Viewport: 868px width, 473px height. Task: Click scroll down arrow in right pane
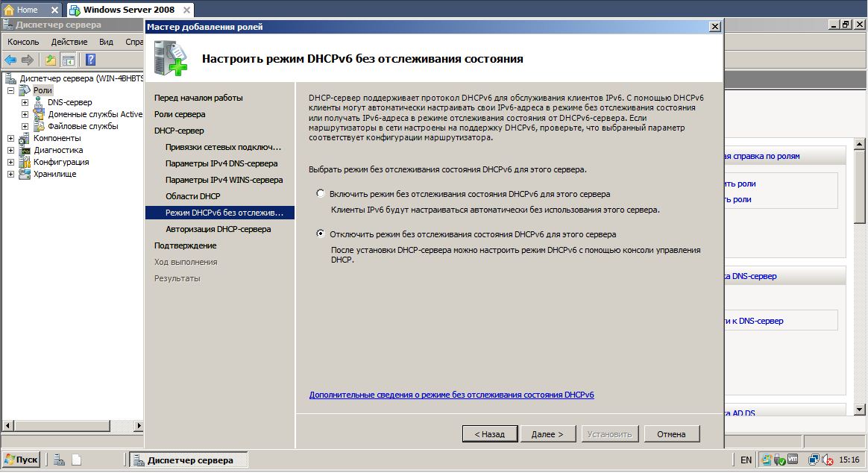pos(859,410)
